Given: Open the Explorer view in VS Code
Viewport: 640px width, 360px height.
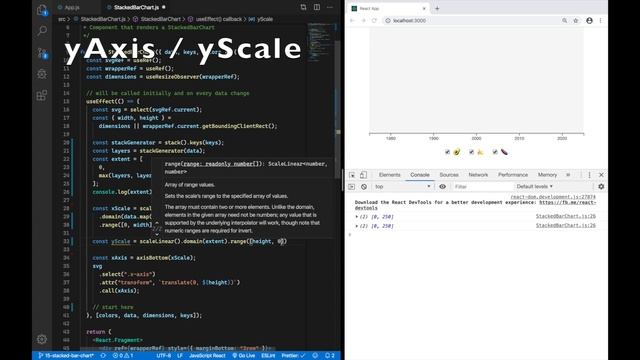Looking at the screenshot, I should [42, 10].
